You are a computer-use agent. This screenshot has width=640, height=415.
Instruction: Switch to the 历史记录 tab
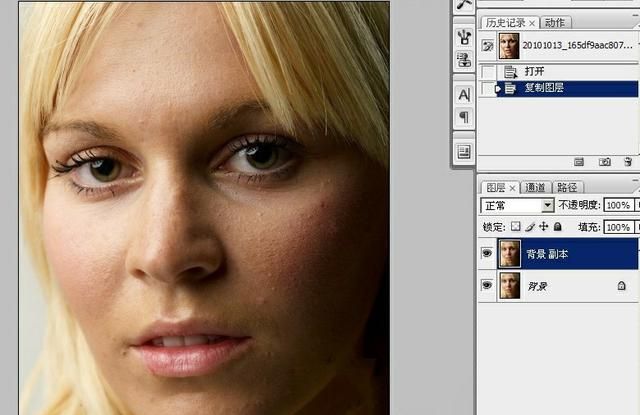pyautogui.click(x=505, y=23)
